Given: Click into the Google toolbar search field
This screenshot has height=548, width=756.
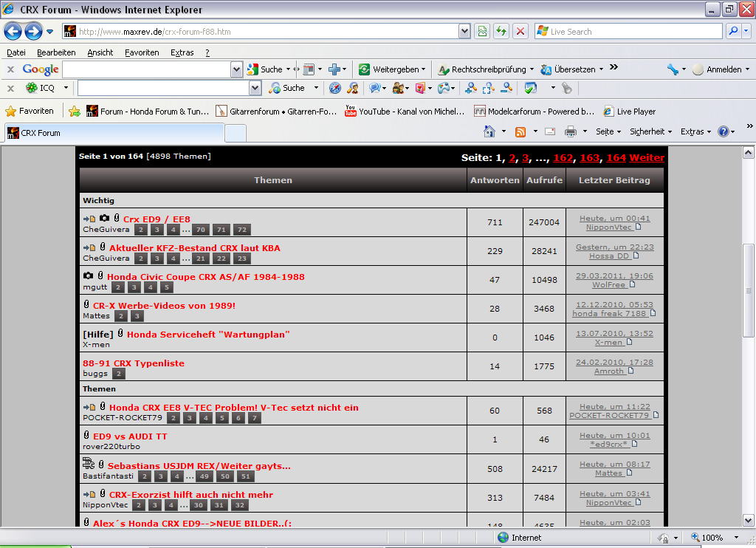Looking at the screenshot, I should pos(147,69).
